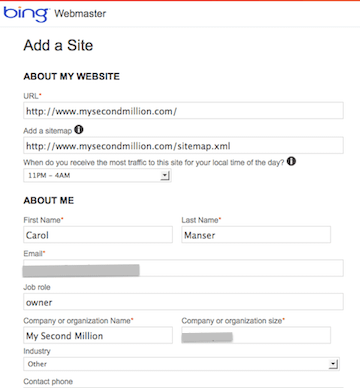Image resolution: width=360 pixels, height=388 pixels.
Task: Click the traffic time info icon
Action: 291,161
